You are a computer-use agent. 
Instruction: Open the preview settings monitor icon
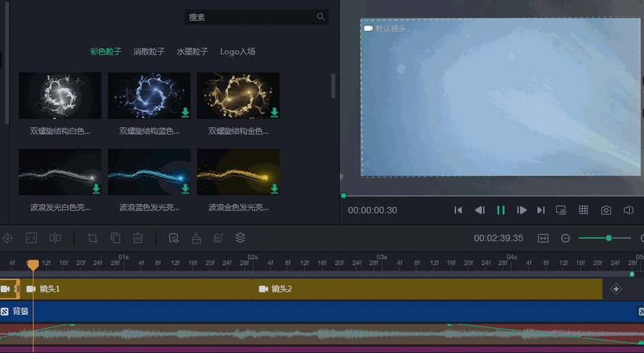coord(561,210)
